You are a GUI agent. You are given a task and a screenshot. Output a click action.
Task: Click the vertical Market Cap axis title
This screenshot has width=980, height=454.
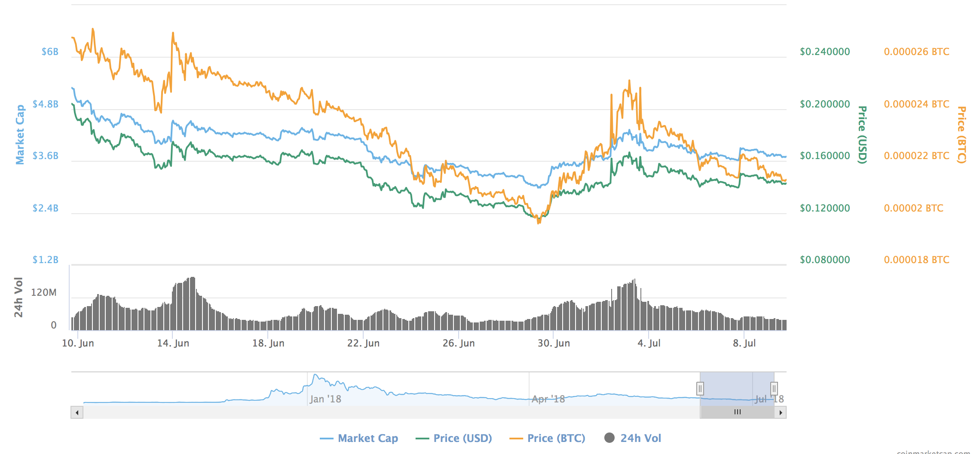click(x=20, y=135)
